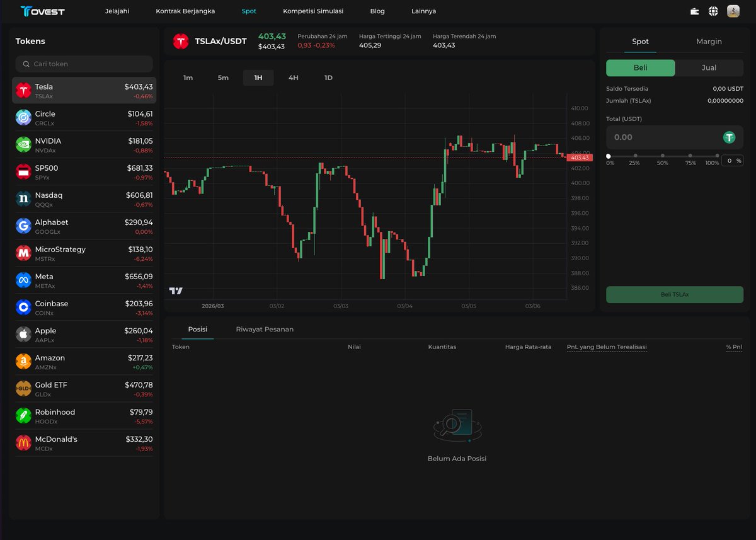This screenshot has height=540, width=756.
Task: Click the Circle token logo
Action: [x=23, y=118]
